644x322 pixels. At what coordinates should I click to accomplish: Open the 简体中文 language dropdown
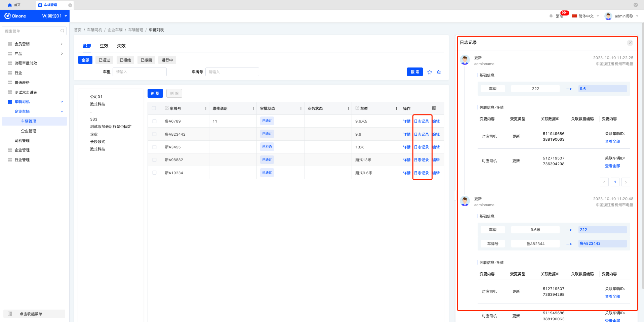pyautogui.click(x=586, y=16)
